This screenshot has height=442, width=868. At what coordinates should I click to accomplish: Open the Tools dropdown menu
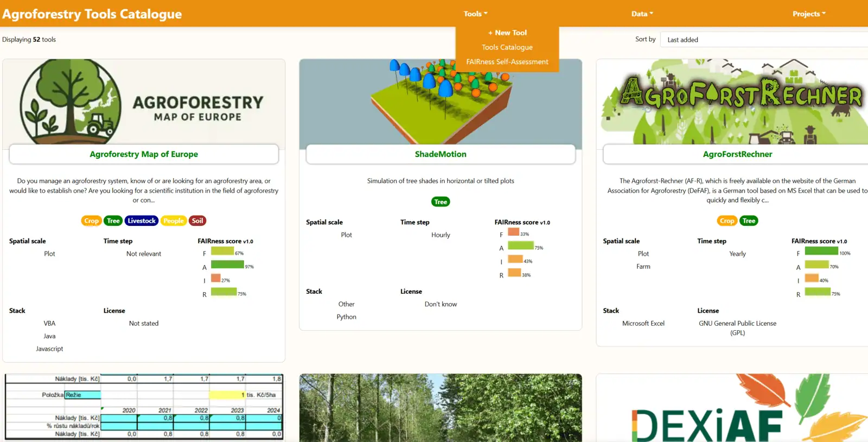click(475, 14)
